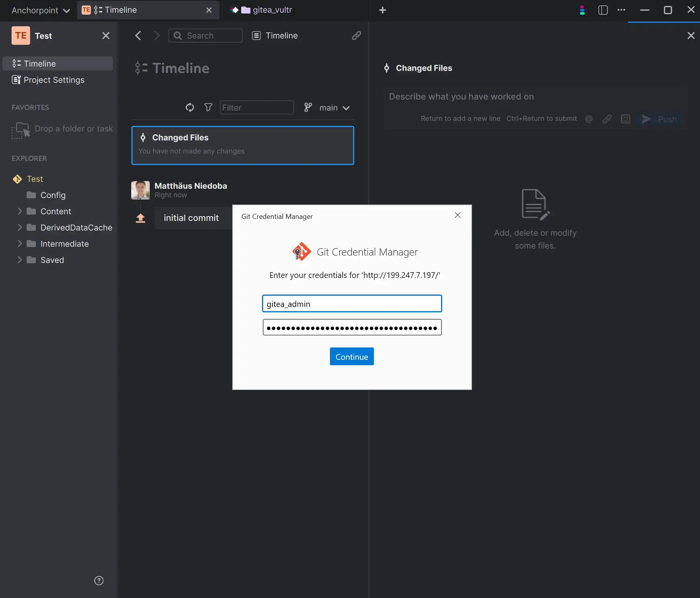This screenshot has width=700, height=598.
Task: Click the username field with gitea_admin
Action: click(x=352, y=304)
